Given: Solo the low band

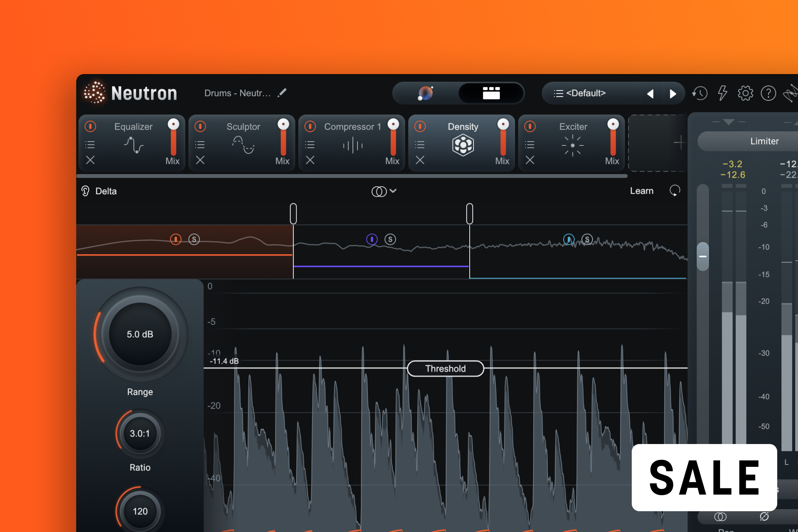Looking at the screenshot, I should (194, 239).
